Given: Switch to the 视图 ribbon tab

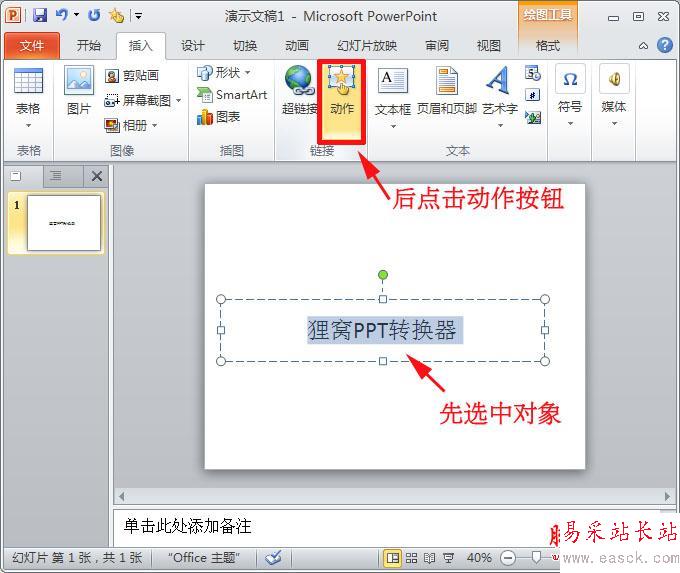Looking at the screenshot, I should (489, 46).
